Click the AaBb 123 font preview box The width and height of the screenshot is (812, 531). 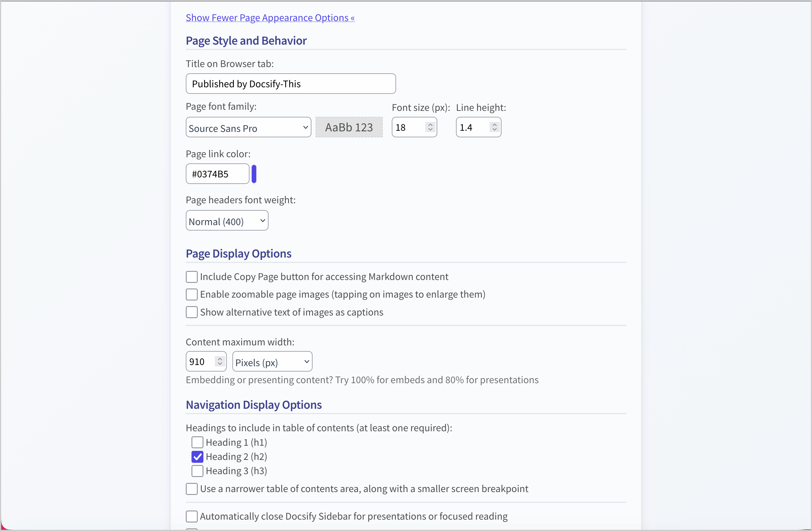click(349, 127)
